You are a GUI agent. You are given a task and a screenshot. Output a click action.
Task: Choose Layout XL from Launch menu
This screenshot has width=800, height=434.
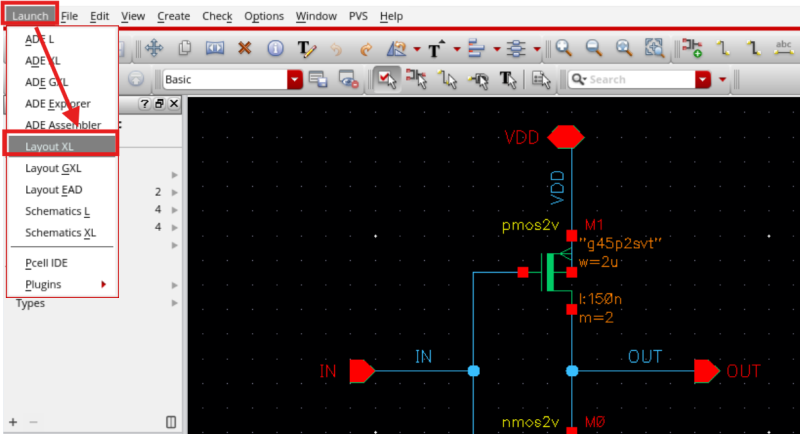(62, 146)
